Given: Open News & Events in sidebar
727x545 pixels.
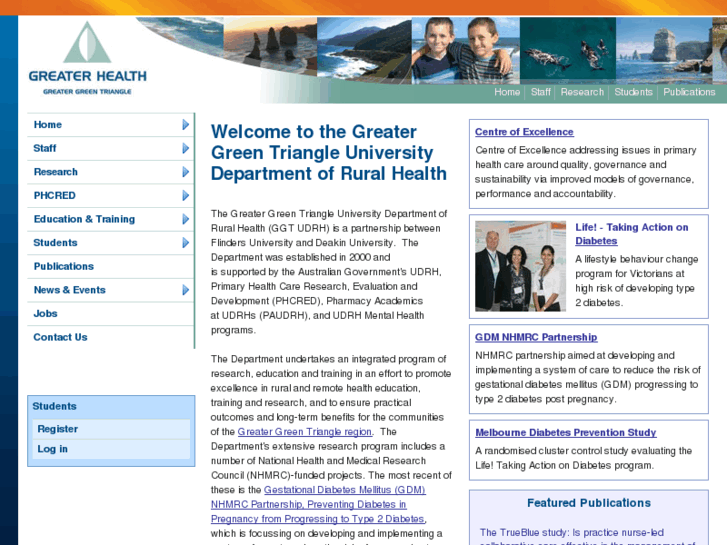Looking at the screenshot, I should pos(70,290).
